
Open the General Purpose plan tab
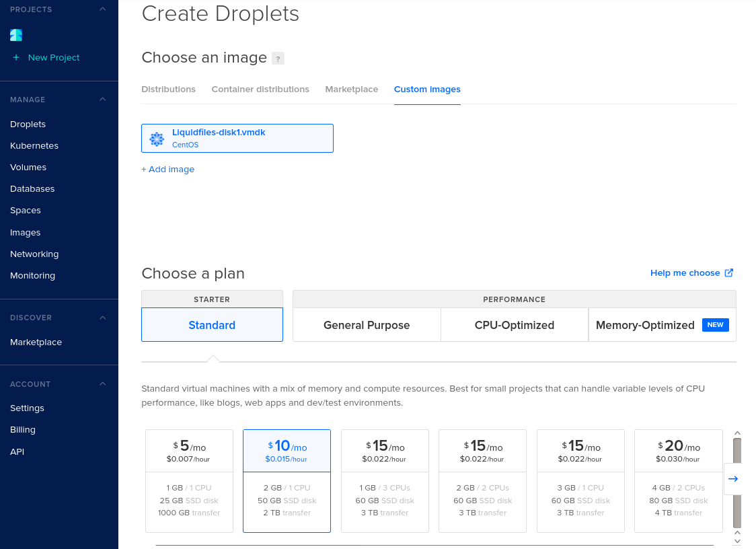(366, 324)
